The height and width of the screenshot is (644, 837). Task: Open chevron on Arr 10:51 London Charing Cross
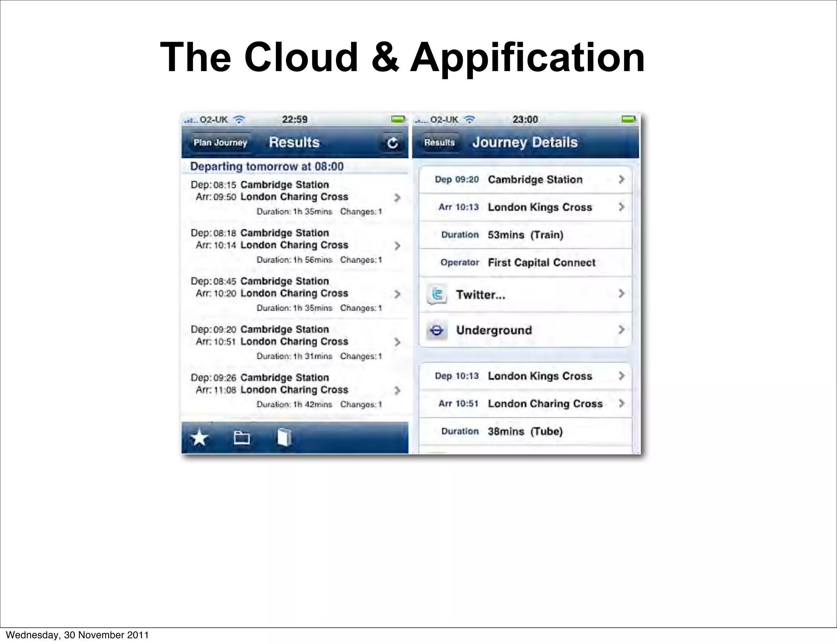622,403
